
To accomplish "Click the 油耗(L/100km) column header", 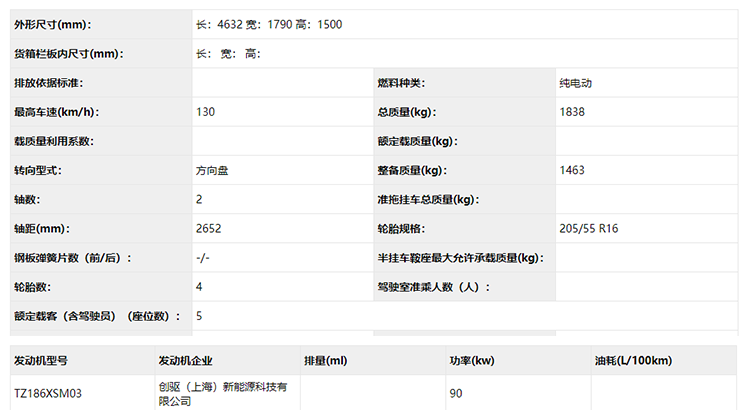I will point(633,361).
